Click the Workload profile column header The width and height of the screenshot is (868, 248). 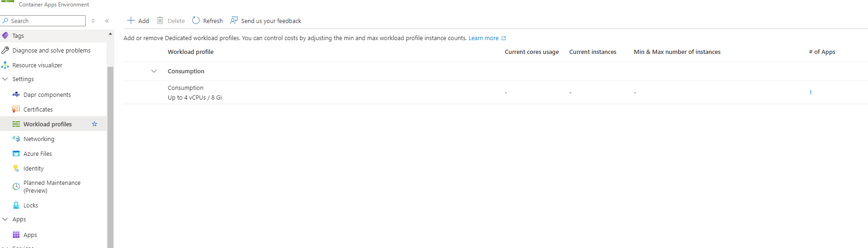(x=190, y=52)
